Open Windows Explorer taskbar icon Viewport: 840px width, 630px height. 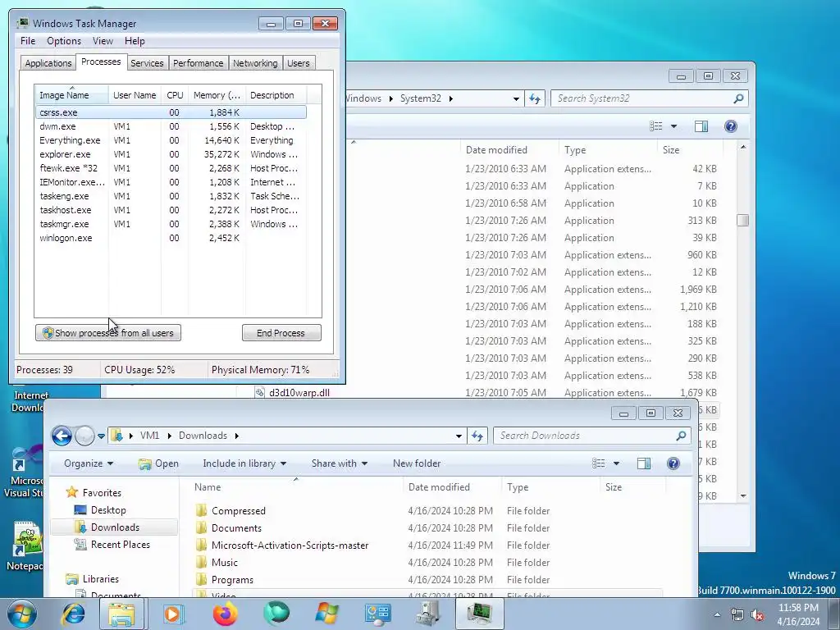coord(121,614)
